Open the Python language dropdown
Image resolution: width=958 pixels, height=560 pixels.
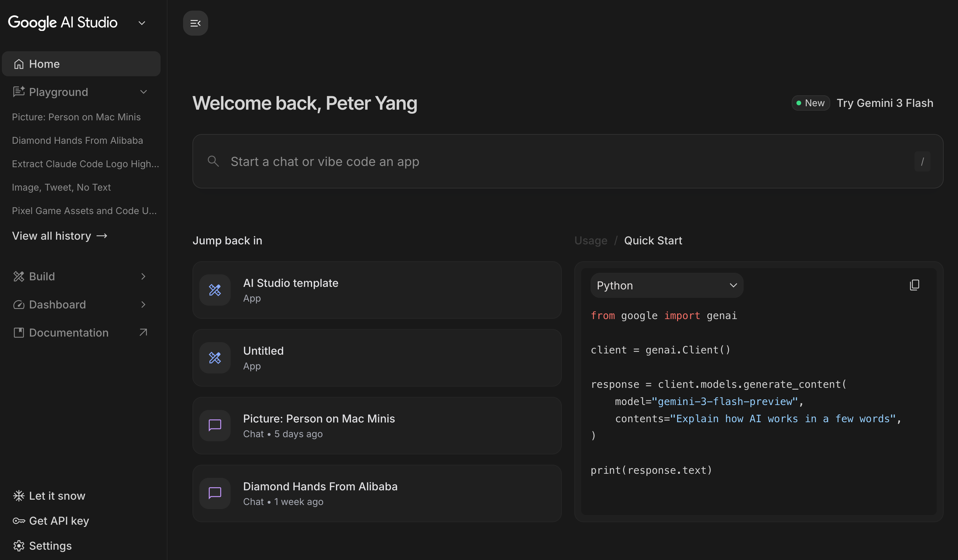click(x=666, y=285)
